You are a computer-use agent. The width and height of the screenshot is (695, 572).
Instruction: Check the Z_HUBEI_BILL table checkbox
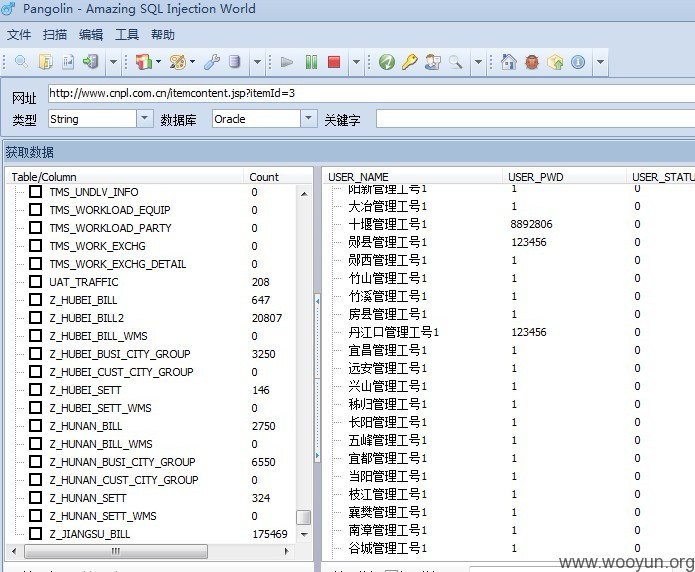(35, 300)
